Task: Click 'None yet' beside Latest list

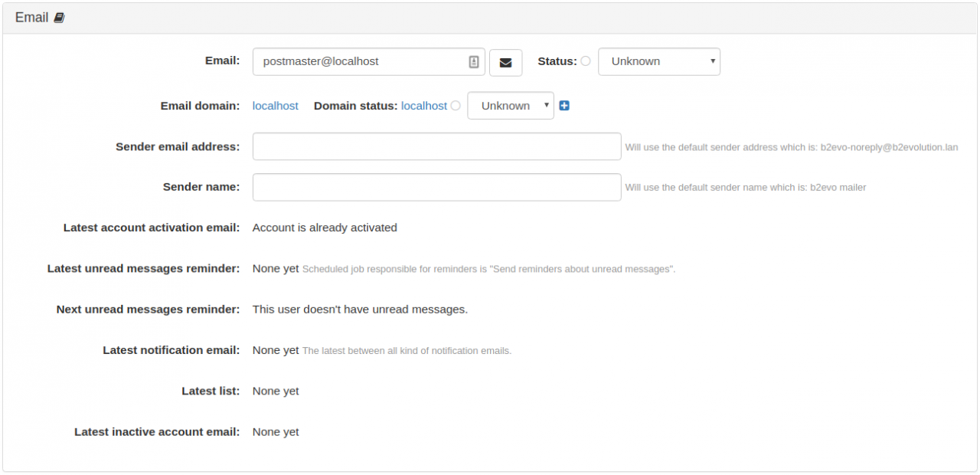Action: [276, 391]
